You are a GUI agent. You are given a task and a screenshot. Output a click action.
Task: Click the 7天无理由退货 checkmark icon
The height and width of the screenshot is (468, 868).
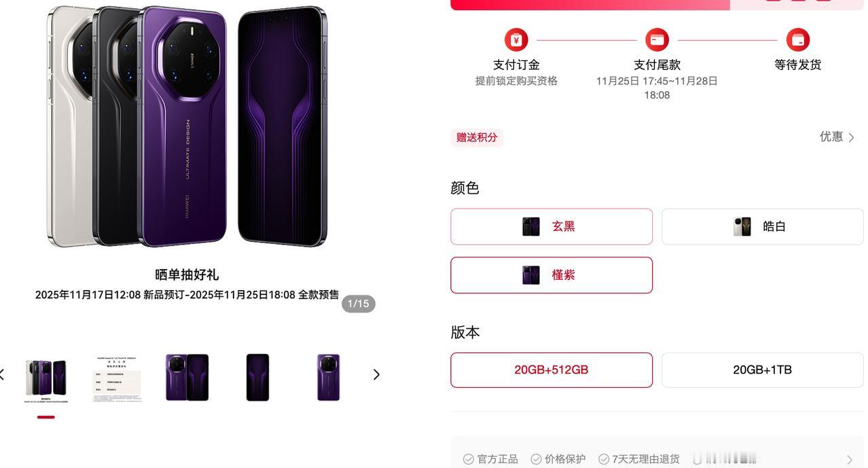603,459
